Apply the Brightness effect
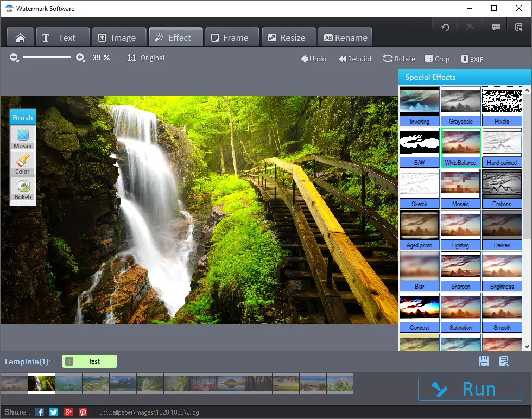532x419 pixels. point(502,271)
